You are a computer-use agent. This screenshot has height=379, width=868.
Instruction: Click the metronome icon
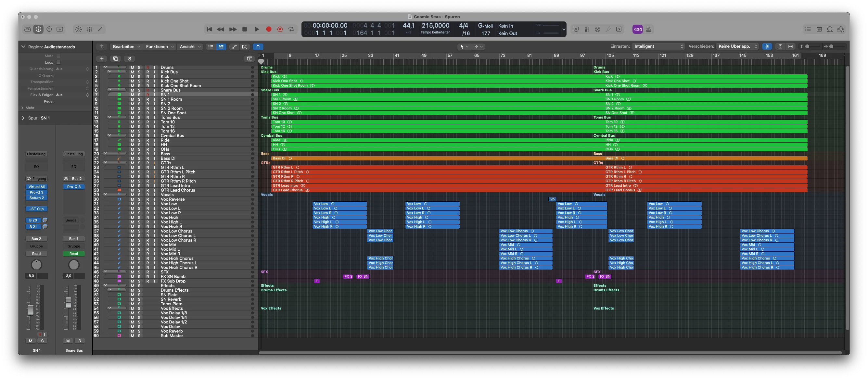pyautogui.click(x=649, y=29)
